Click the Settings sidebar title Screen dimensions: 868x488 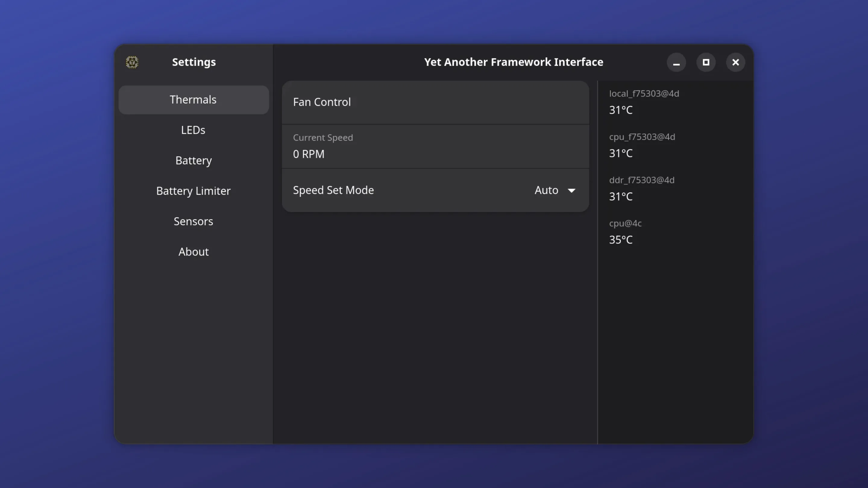(x=194, y=62)
